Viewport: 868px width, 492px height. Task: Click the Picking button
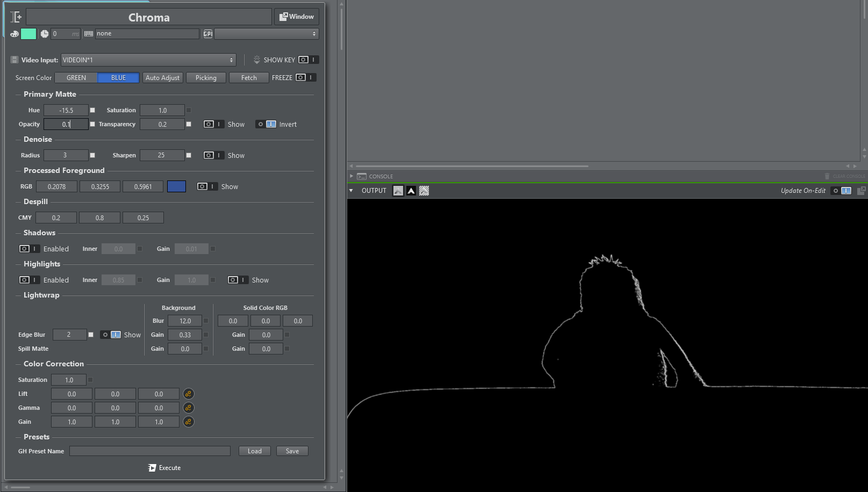point(206,78)
